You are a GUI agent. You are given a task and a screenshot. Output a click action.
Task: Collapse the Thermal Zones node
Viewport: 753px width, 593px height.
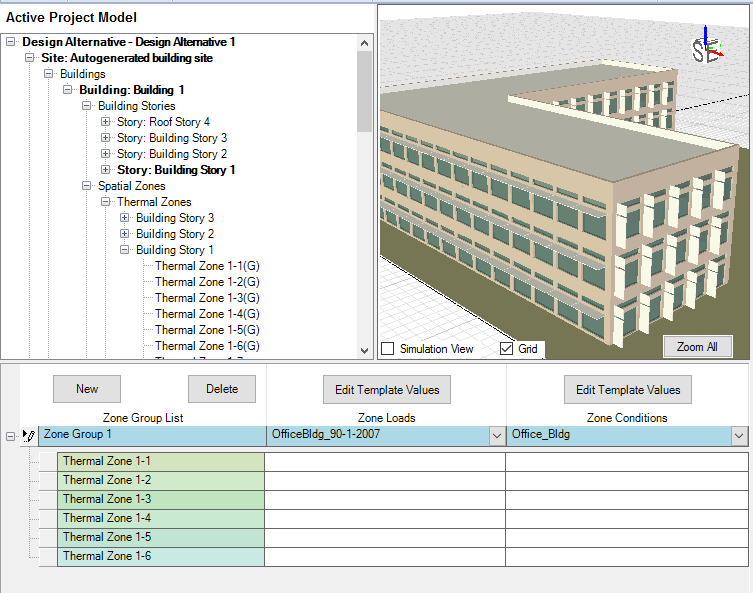[106, 202]
